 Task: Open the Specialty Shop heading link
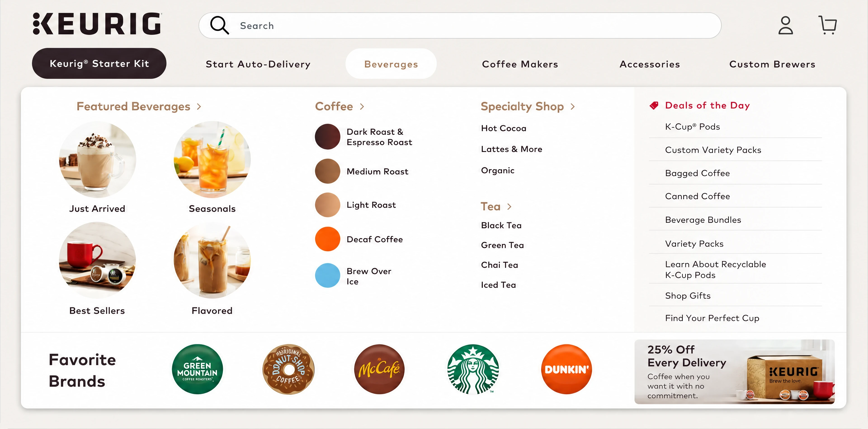click(x=522, y=106)
